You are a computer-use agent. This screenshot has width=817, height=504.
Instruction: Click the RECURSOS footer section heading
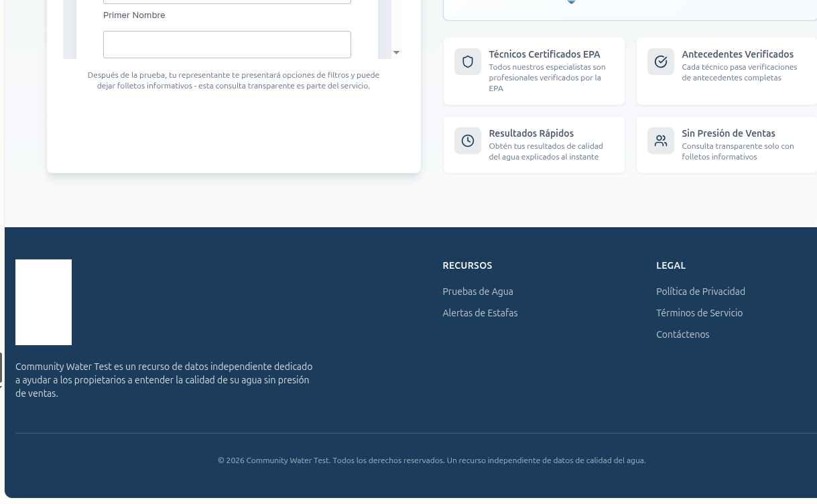click(467, 265)
